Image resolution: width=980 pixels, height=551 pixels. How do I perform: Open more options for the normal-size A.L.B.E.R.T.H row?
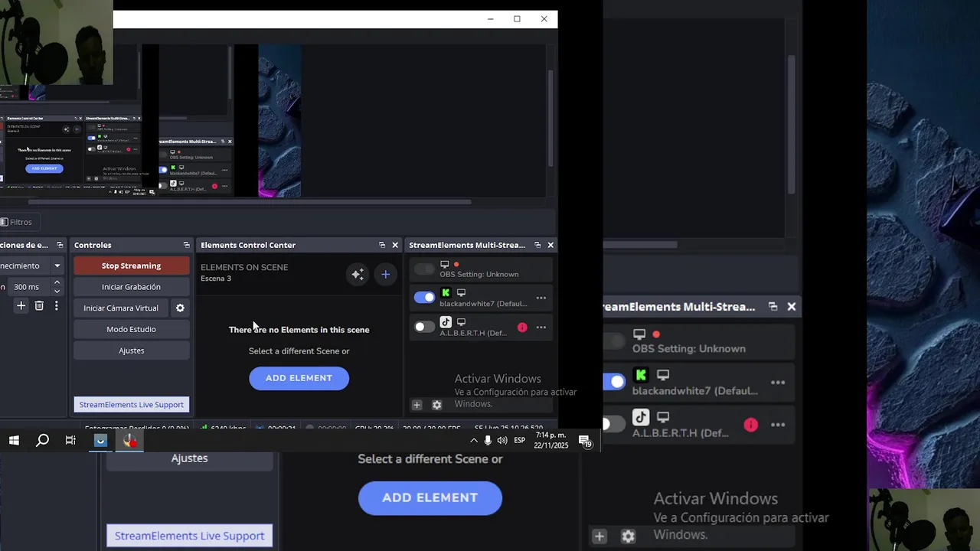(541, 328)
